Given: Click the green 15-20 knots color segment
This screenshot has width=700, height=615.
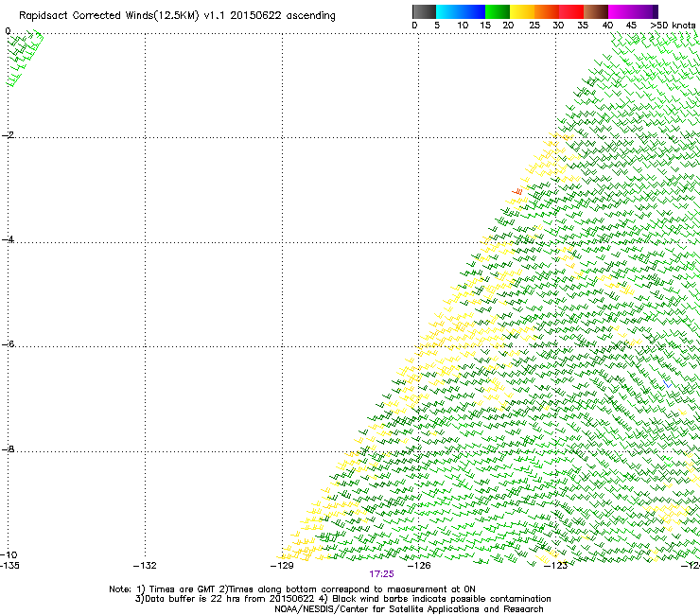Looking at the screenshot, I should click(498, 11).
